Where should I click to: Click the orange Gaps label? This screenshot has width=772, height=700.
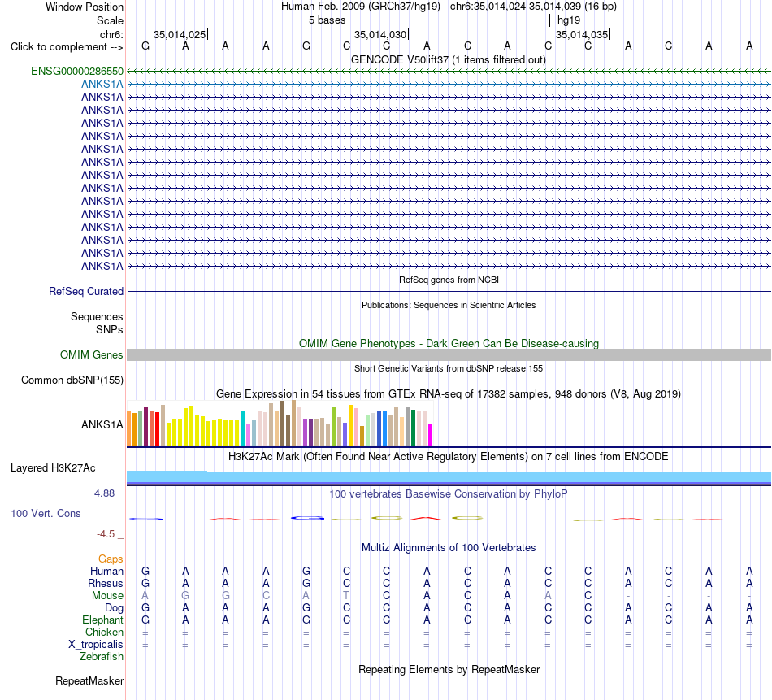tap(111, 559)
